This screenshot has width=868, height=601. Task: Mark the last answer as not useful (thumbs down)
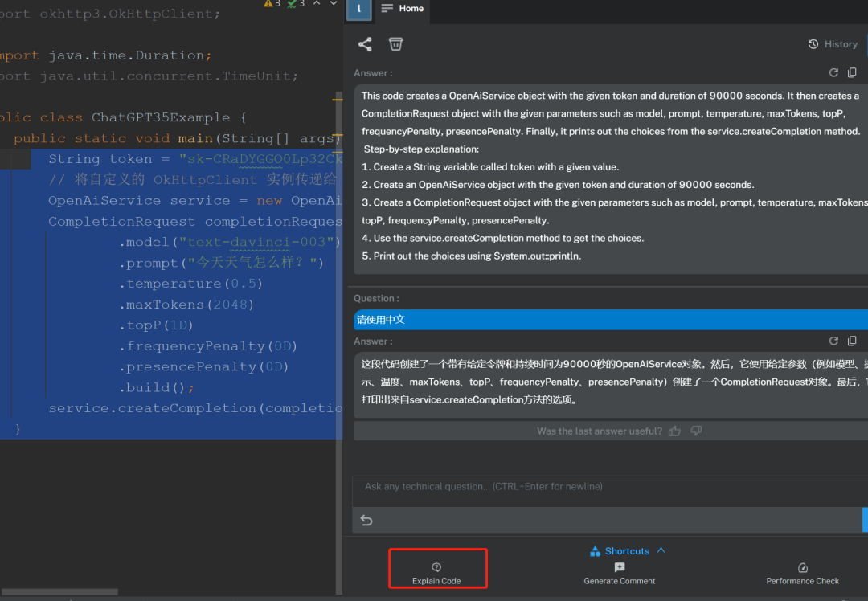coord(696,431)
